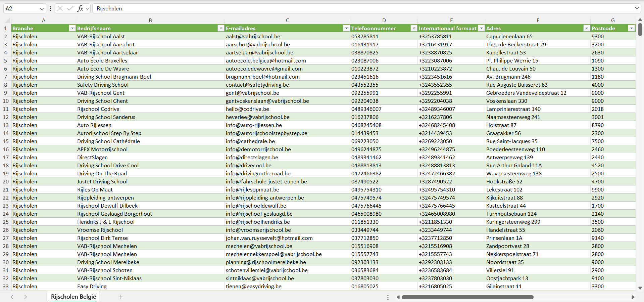644x302 pixels.
Task: Click the Enter checkmark icon in formula bar
Action: click(70, 8)
